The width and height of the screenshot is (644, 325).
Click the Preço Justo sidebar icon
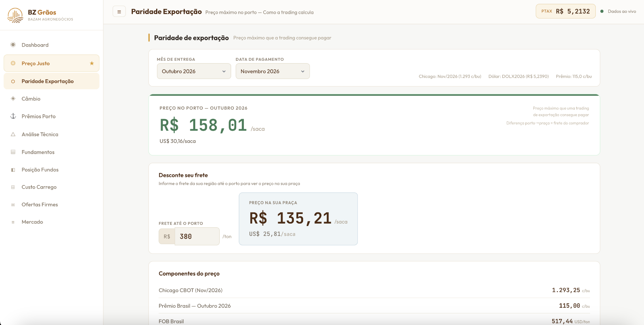tap(13, 63)
